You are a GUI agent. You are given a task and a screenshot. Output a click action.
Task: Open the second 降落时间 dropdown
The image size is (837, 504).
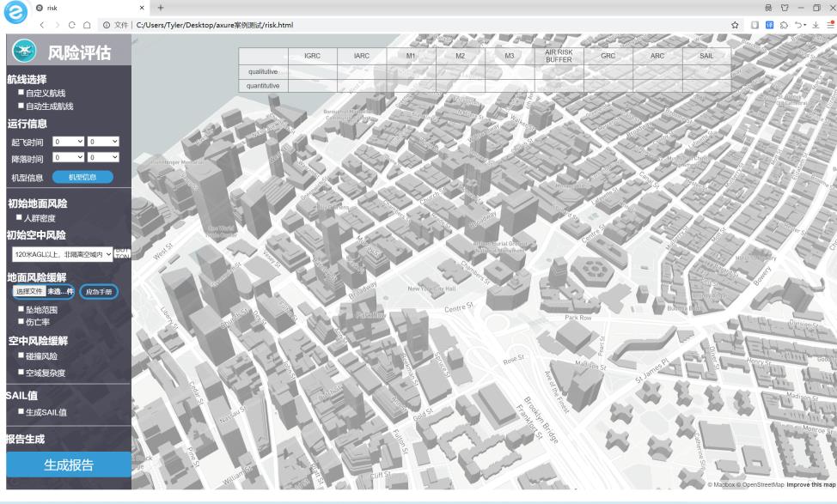click(x=103, y=157)
